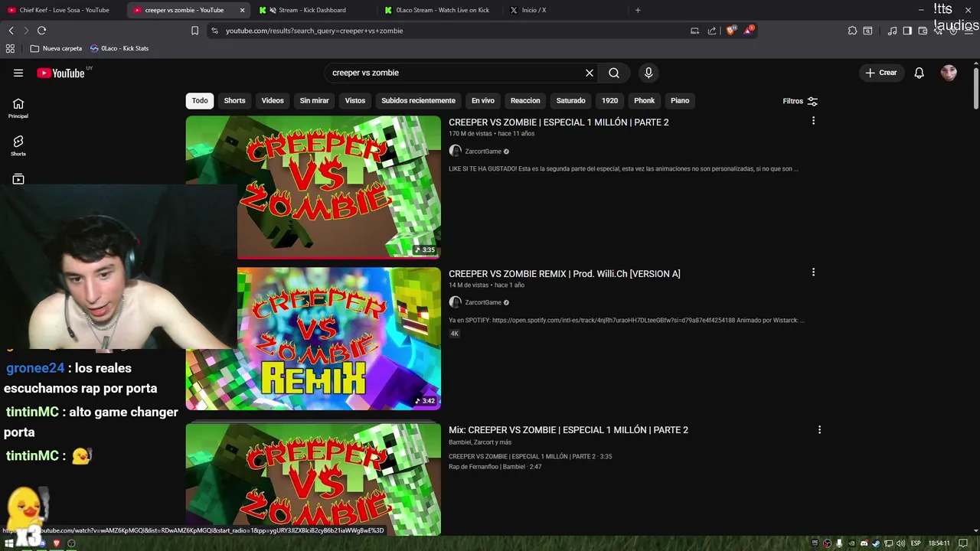The height and width of the screenshot is (551, 980).
Task: Select the Piano chip
Action: [x=680, y=100]
